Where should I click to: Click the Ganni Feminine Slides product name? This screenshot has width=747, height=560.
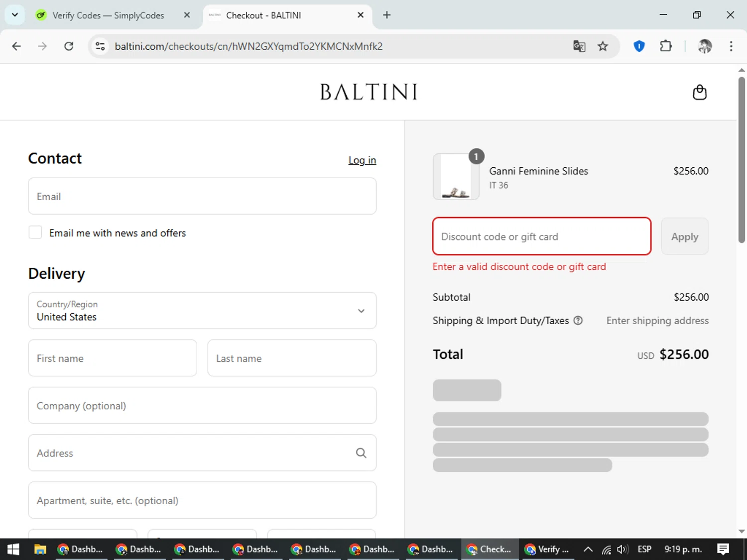coord(538,171)
